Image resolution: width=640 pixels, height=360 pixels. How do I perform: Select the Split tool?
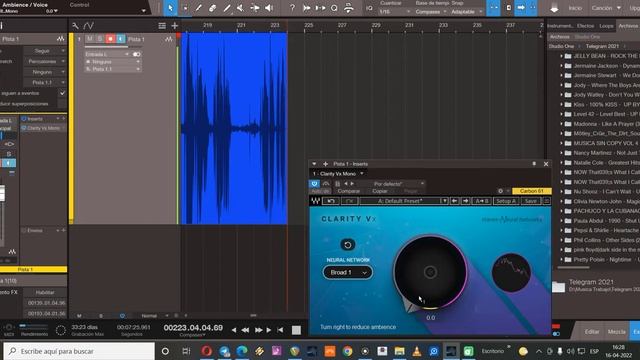pyautogui.click(x=199, y=8)
